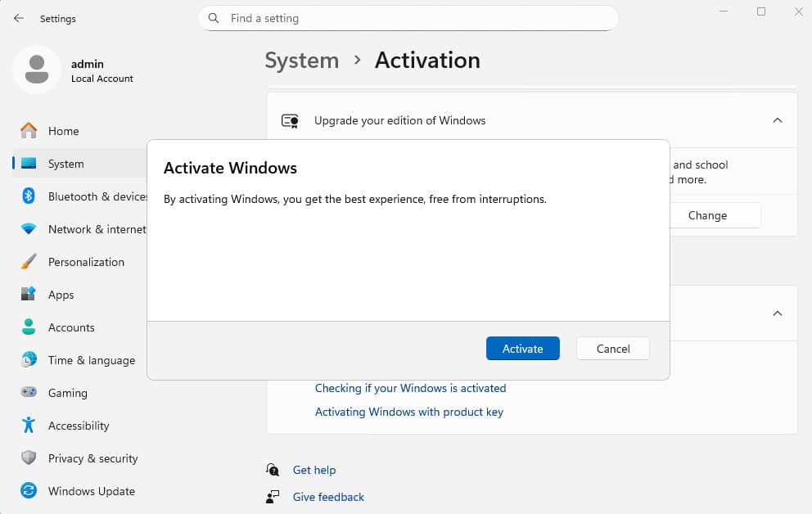Open Time & language settings
The height and width of the screenshot is (514, 812).
92,360
